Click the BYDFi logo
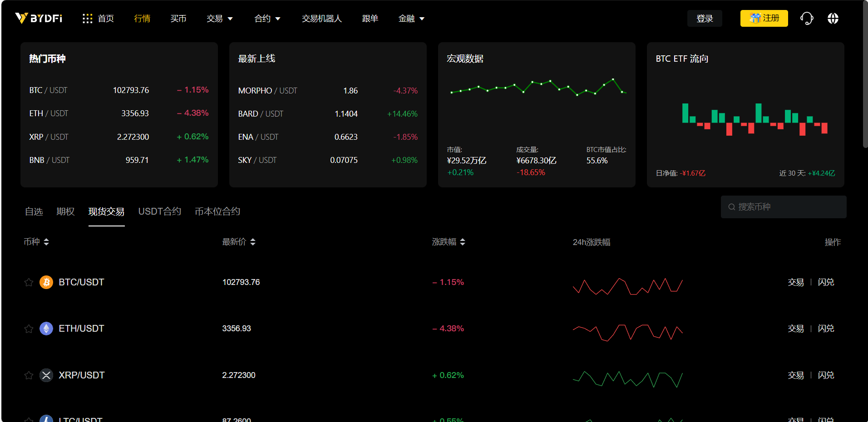Viewport: 868px width, 422px height. click(x=39, y=18)
